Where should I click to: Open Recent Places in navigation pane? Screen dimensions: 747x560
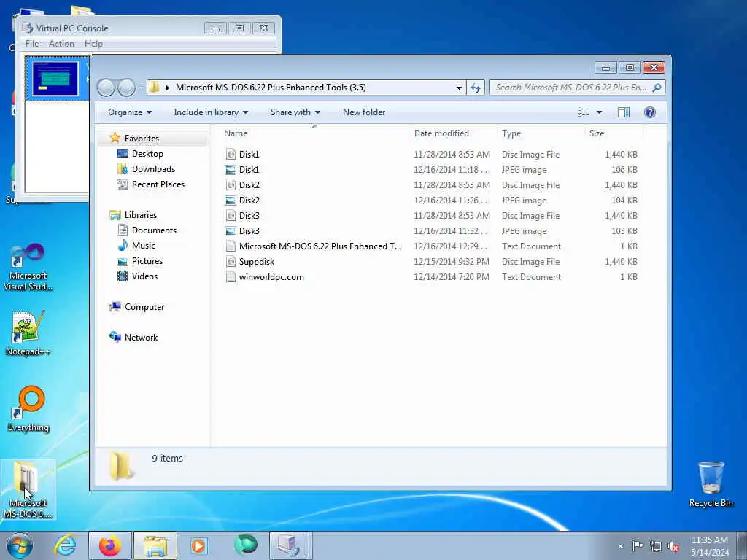[x=158, y=184]
